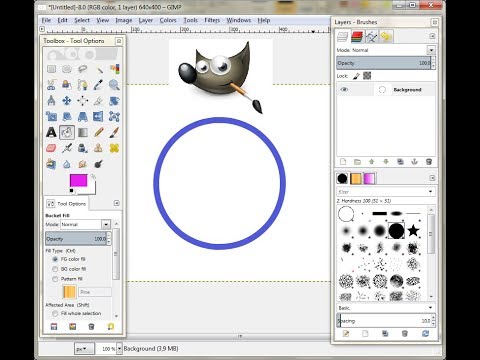
Task: Select the Airbrush tool
Action: [x=67, y=148]
